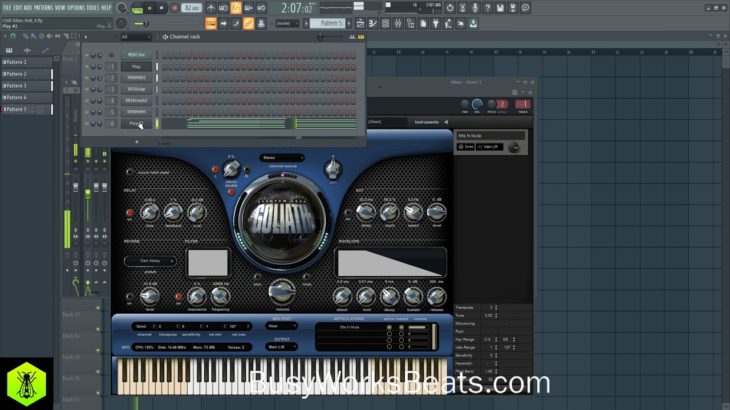Click the undo history circular icon
This screenshot has width=730, height=410.
(450, 8)
